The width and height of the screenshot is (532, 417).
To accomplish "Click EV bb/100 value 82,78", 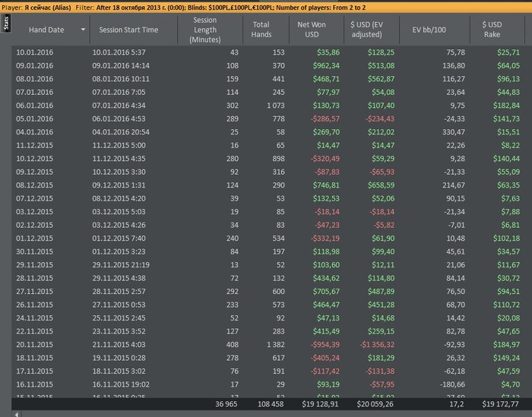I will (456, 331).
